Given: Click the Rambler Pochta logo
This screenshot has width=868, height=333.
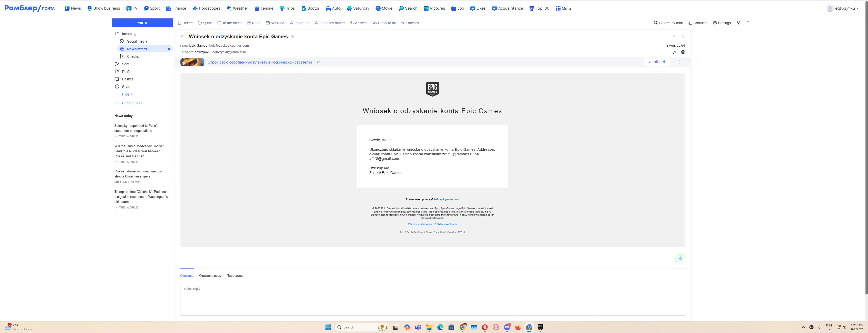Looking at the screenshot, I should [30, 8].
